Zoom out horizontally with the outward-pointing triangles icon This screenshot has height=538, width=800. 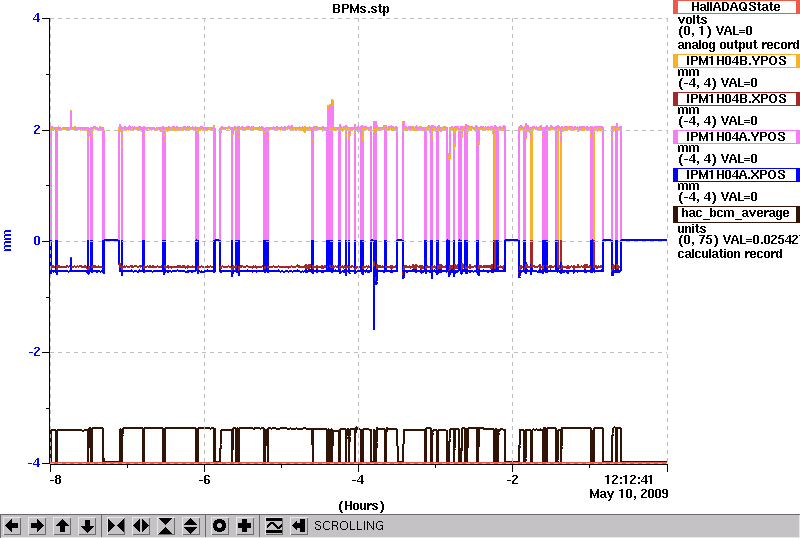tap(141, 526)
